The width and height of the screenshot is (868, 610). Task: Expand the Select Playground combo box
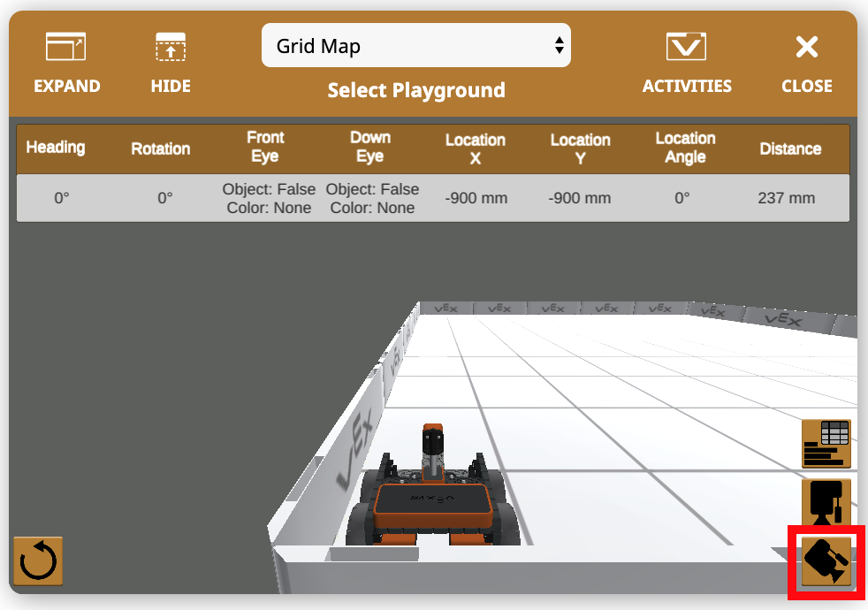pos(415,44)
